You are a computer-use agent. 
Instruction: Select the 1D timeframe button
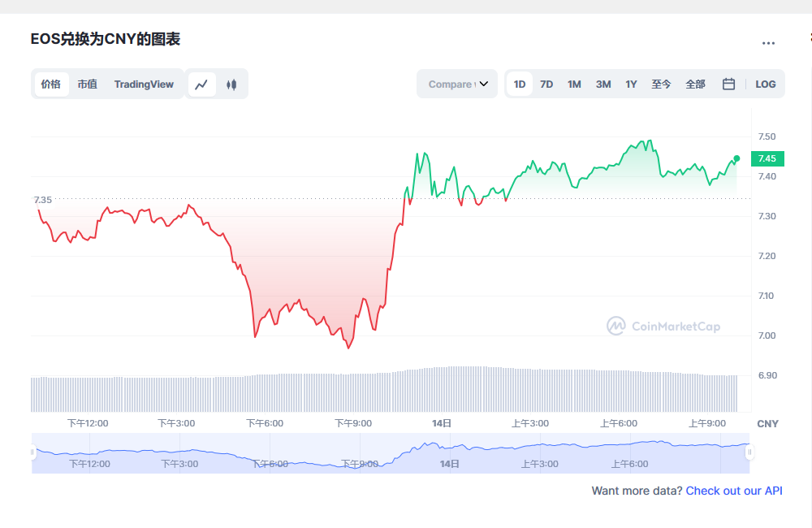point(519,84)
